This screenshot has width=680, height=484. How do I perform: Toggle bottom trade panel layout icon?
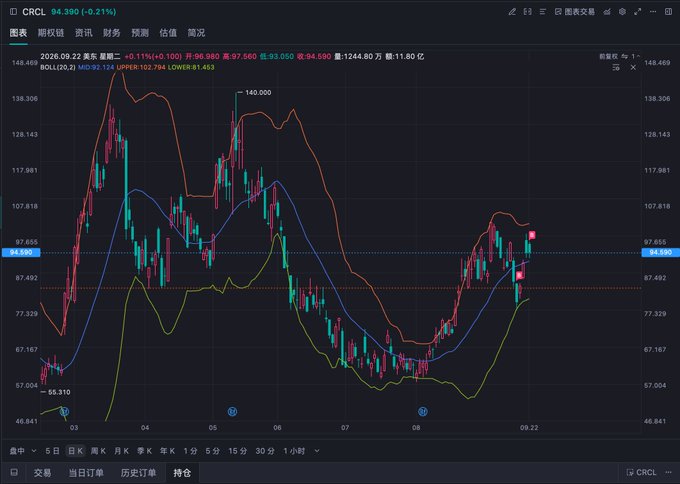pos(14,472)
